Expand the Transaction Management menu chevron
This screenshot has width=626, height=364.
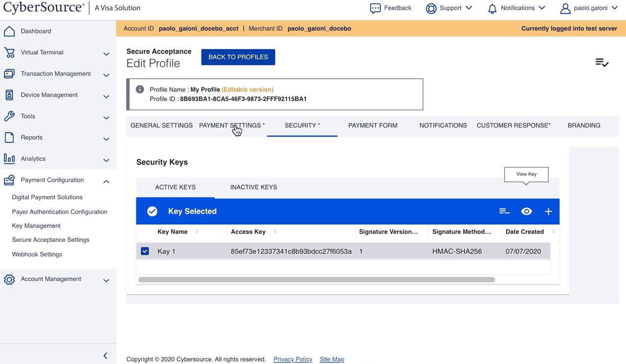[106, 75]
